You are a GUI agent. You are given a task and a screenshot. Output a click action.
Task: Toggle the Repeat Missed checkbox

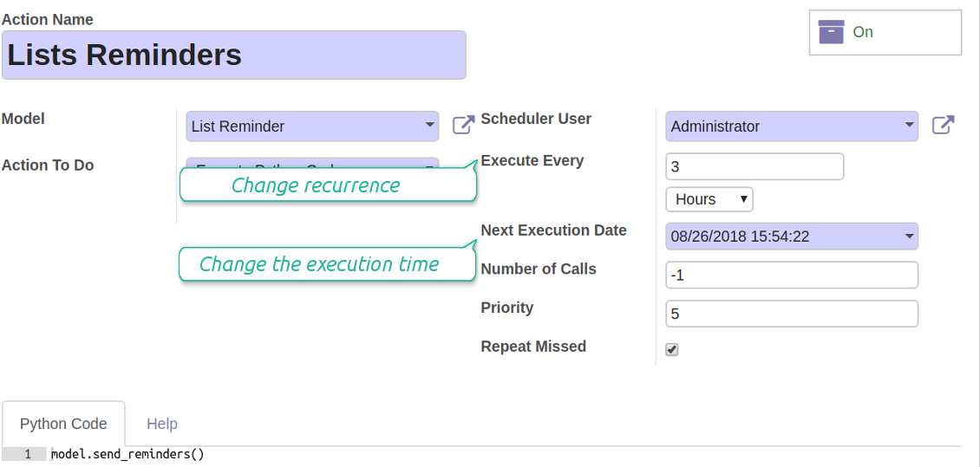point(672,350)
